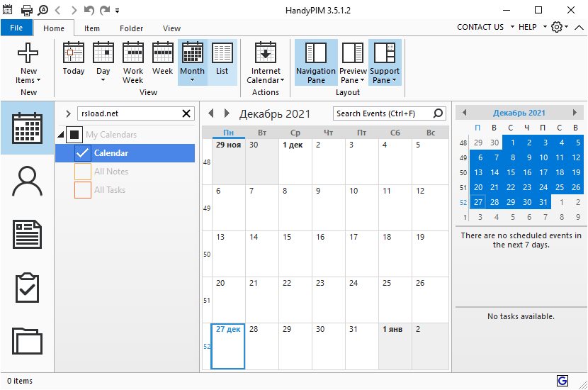Open the File menu tab
The image size is (588, 390).
point(17,28)
